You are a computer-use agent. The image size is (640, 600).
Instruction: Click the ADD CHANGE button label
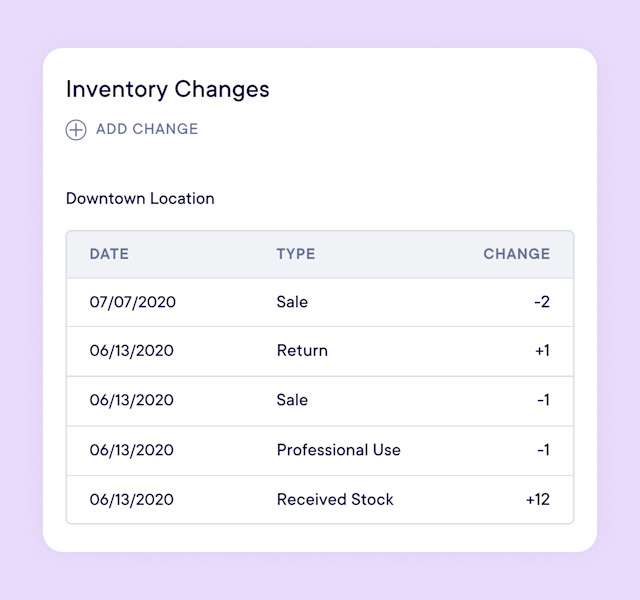coord(147,129)
